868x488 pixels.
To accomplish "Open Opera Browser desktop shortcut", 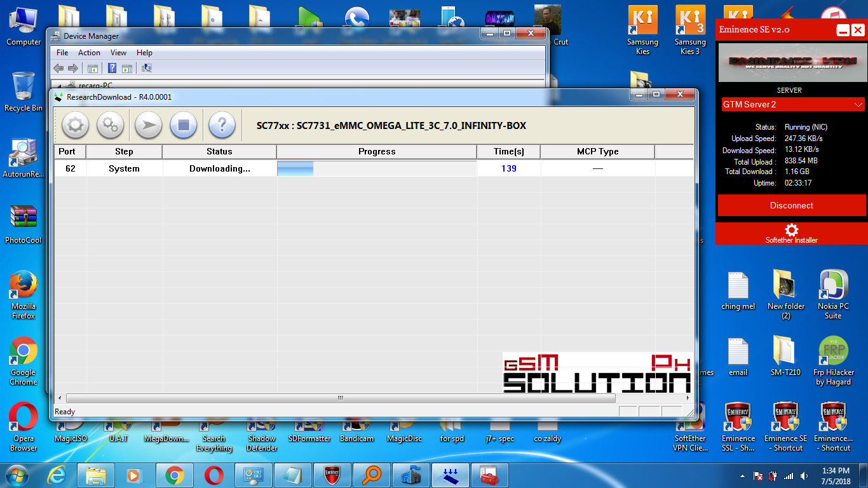I will click(x=24, y=427).
